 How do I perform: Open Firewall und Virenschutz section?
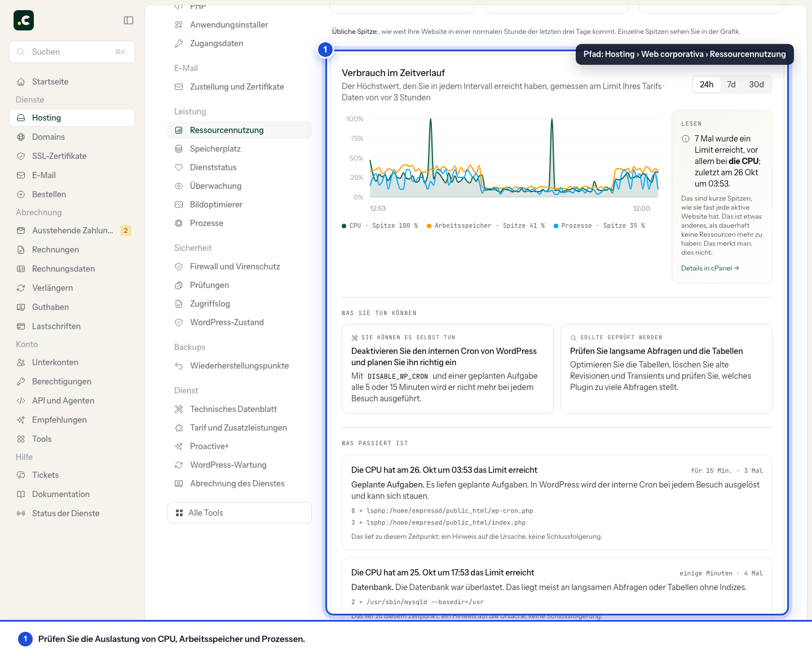(x=240, y=267)
